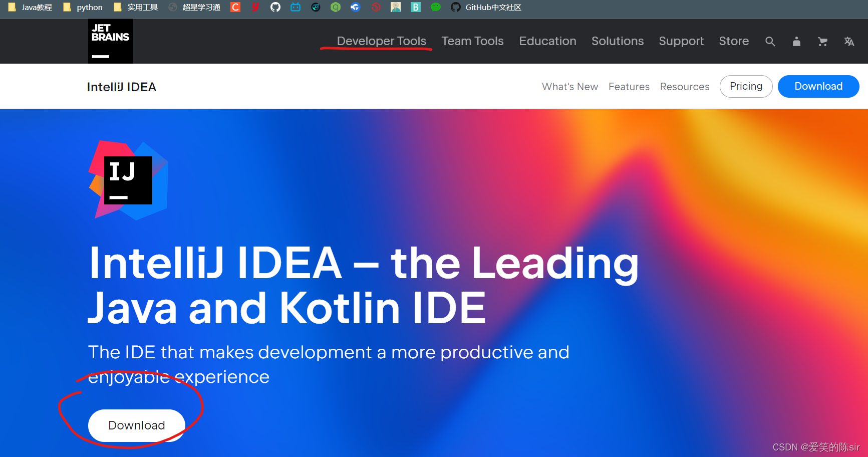Open the Resources submenu

coord(685,87)
